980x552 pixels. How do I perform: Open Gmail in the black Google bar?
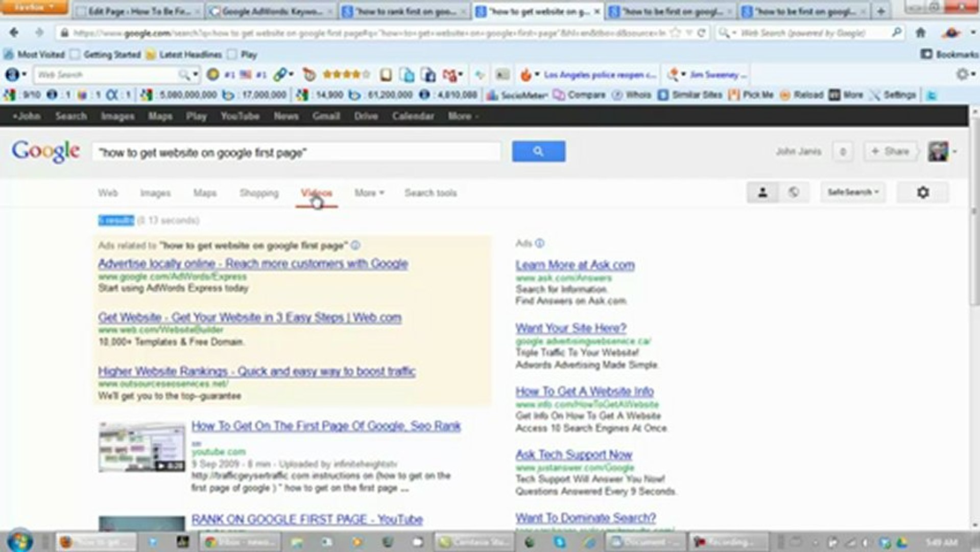coord(326,117)
